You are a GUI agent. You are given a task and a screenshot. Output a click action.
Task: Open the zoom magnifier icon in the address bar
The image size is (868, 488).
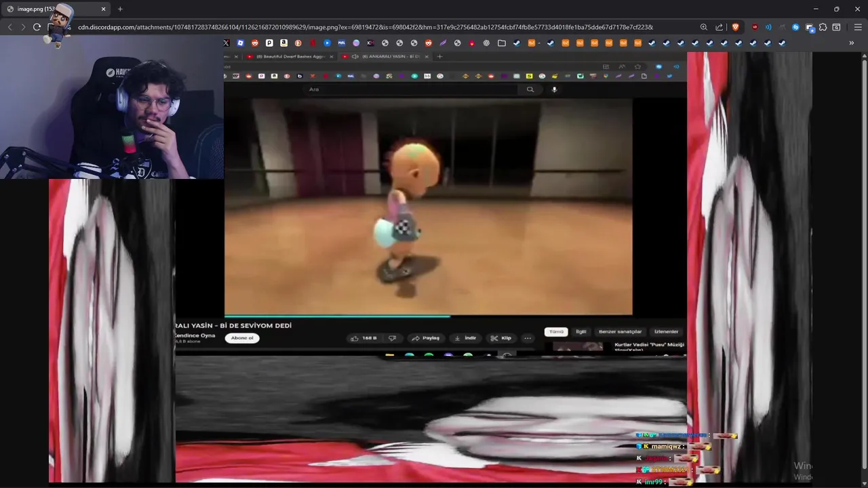tap(704, 27)
